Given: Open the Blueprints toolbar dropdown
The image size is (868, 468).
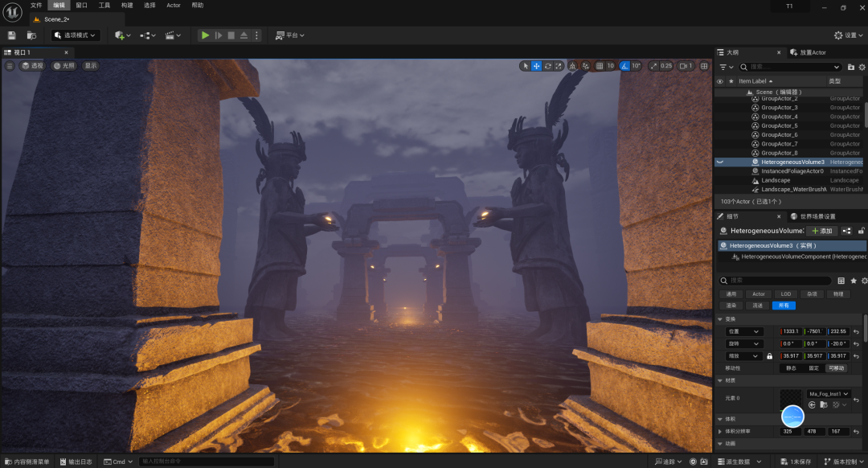Looking at the screenshot, I should tap(148, 35).
